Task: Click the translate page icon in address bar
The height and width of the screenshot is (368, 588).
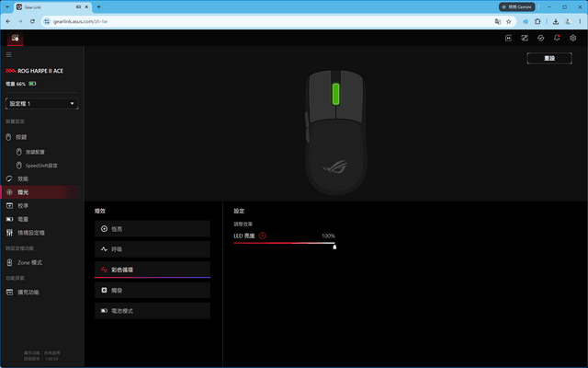Action: pyautogui.click(x=498, y=21)
